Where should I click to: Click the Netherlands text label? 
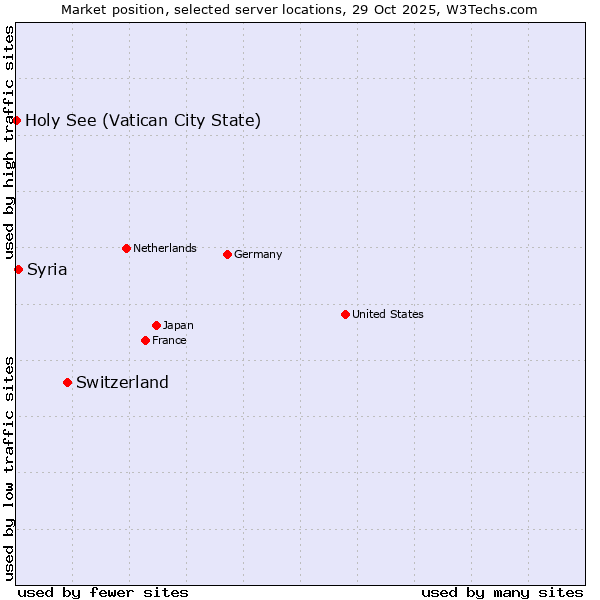[164, 248]
